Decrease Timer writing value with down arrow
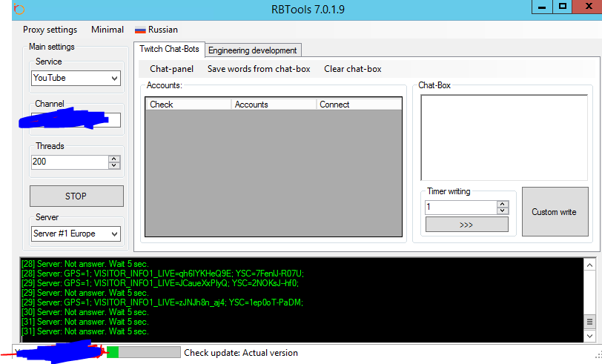Image resolution: width=602 pixels, height=364 pixels. (502, 211)
